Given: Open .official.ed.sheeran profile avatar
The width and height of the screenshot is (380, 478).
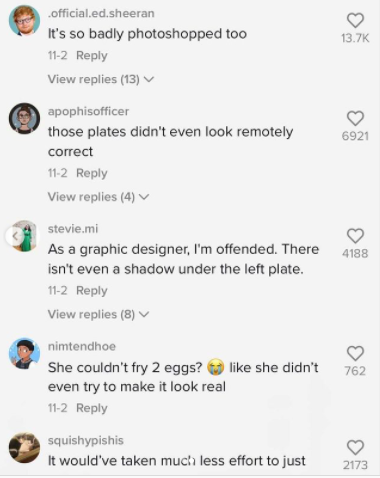Looking at the screenshot, I should click(24, 20).
